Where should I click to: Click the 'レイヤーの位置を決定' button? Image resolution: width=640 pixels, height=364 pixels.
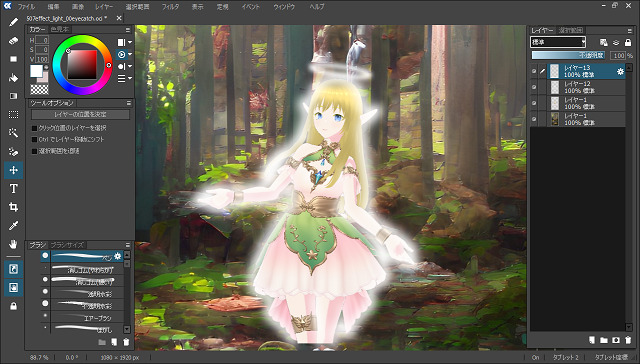[80, 115]
